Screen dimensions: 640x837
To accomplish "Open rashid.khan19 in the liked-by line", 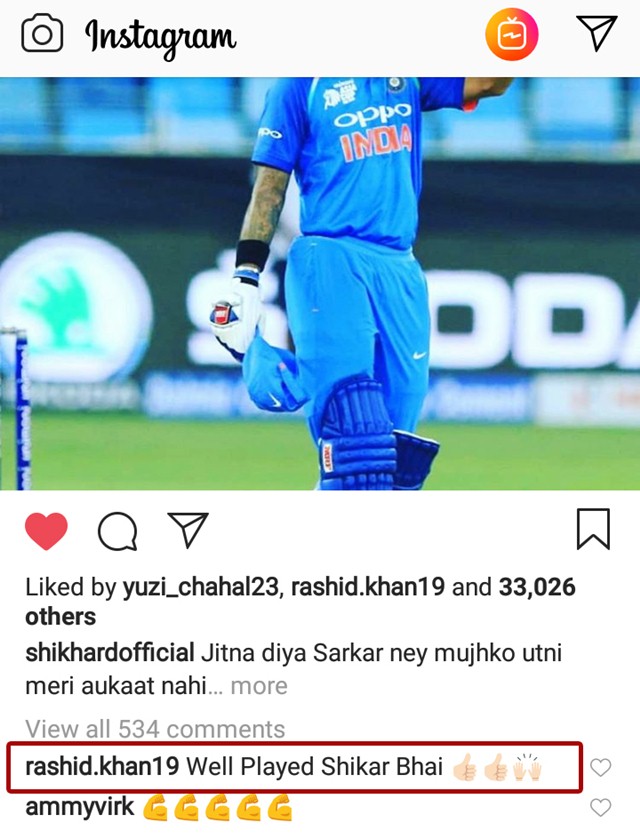I will point(368,587).
